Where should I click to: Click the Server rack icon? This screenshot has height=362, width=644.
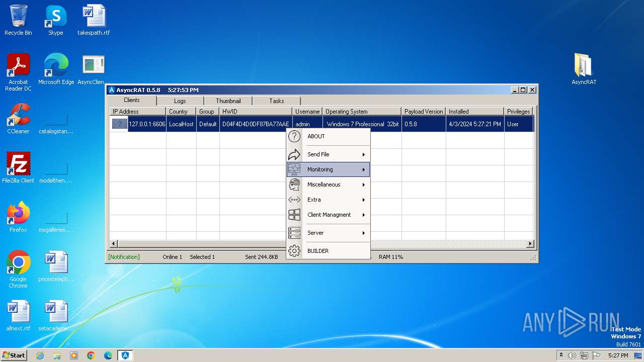[x=294, y=233]
